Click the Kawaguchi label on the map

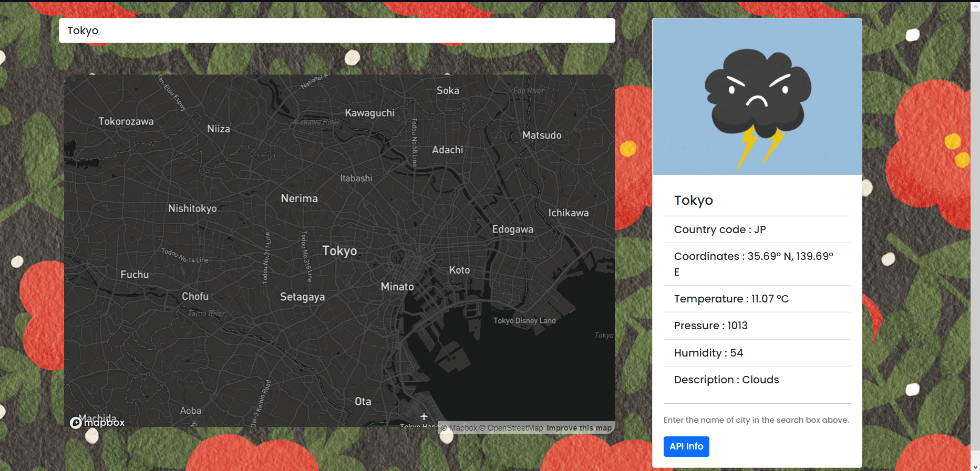pyautogui.click(x=369, y=113)
